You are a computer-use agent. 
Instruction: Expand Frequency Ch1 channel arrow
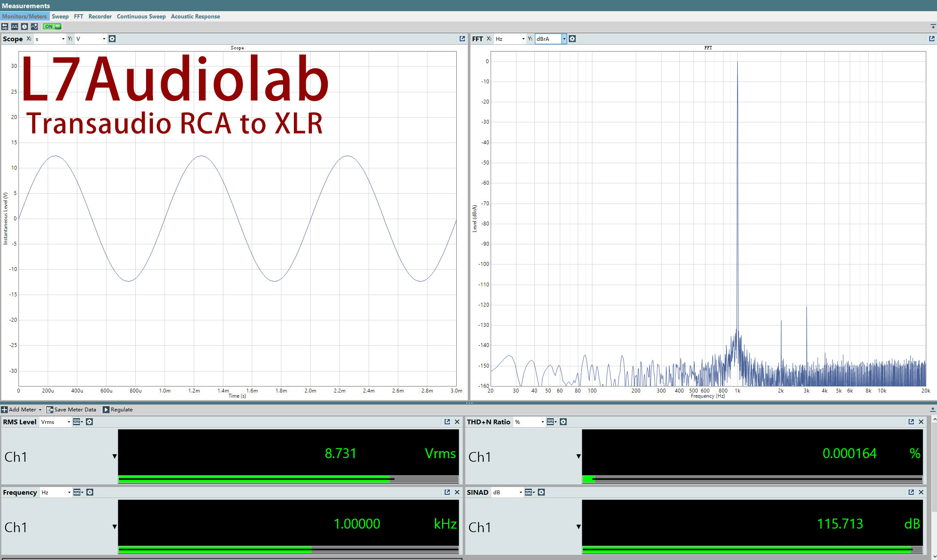pos(115,527)
